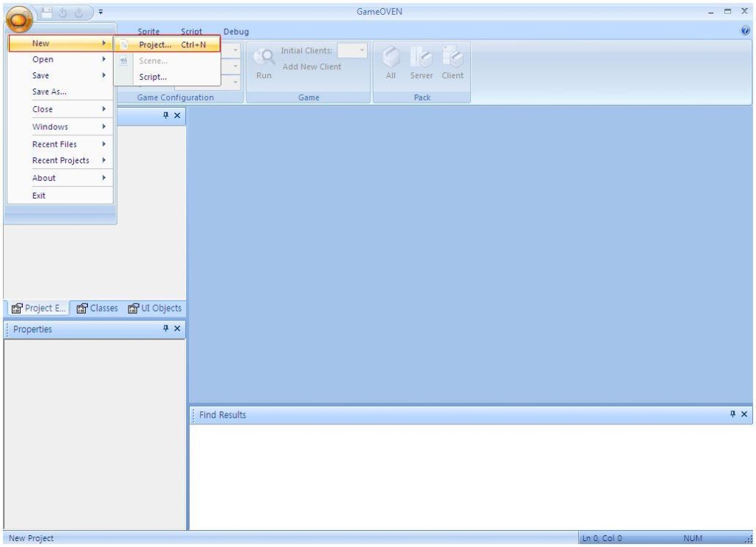
Task: Click the Find Results panel title
Action: (222, 414)
